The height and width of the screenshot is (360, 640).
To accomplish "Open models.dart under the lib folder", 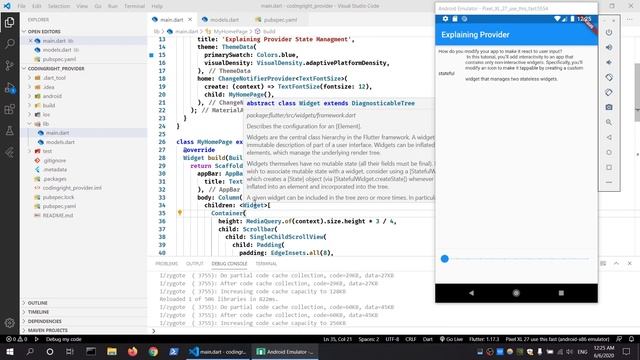I will 60,142.
